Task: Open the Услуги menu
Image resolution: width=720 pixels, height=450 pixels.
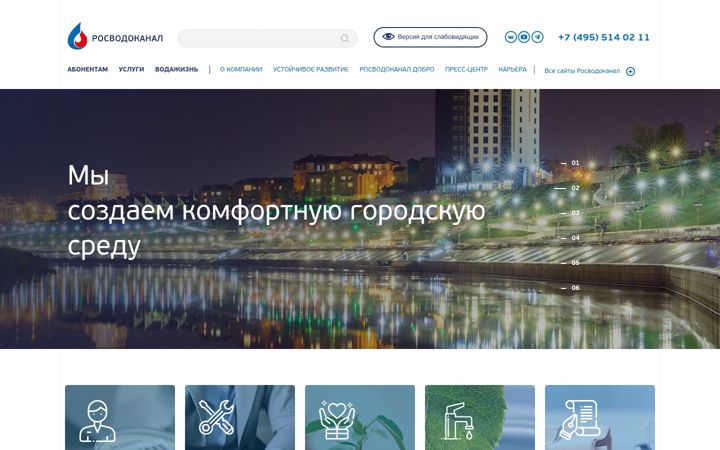Action: point(131,69)
